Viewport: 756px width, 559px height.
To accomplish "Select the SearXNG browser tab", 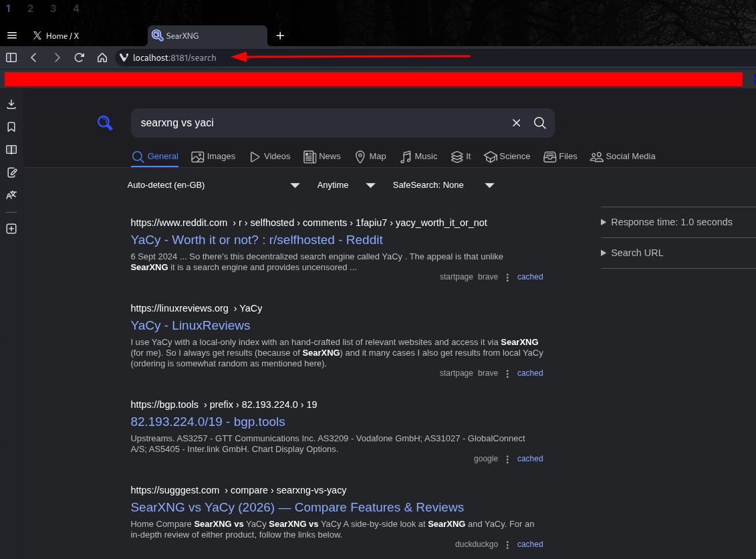I will 207,35.
